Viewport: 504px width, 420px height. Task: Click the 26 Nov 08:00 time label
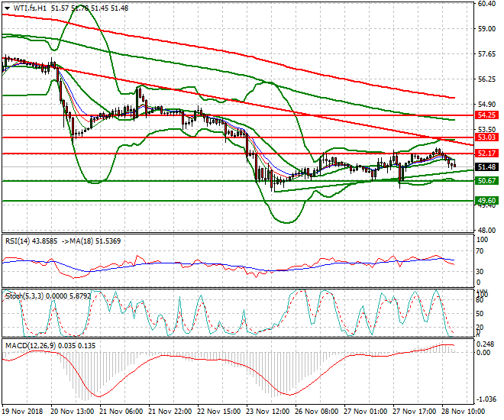point(317,412)
